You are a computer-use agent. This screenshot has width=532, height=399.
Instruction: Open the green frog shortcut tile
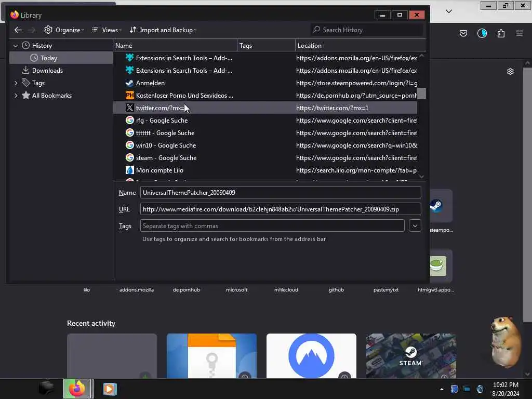[441, 266]
